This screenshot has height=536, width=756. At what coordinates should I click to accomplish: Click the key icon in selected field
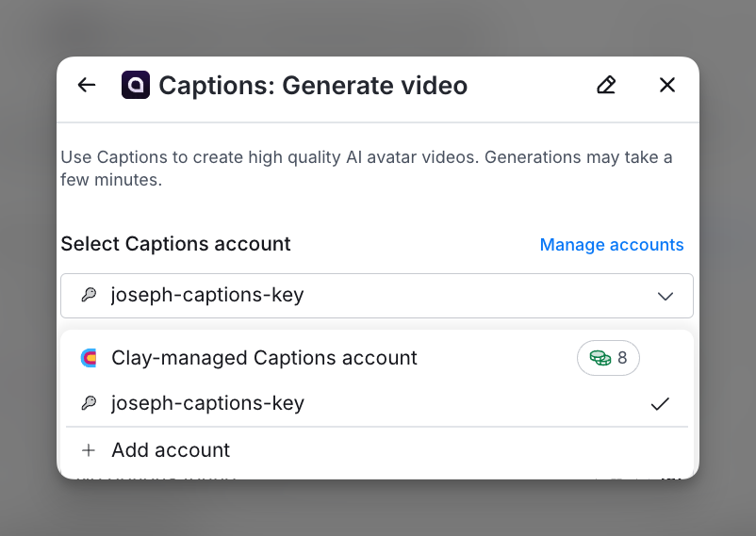click(x=89, y=295)
